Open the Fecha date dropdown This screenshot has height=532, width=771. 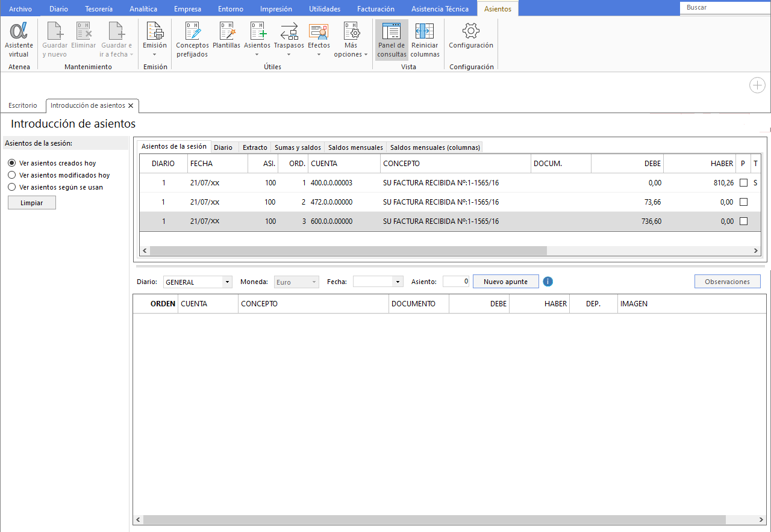pyautogui.click(x=398, y=282)
